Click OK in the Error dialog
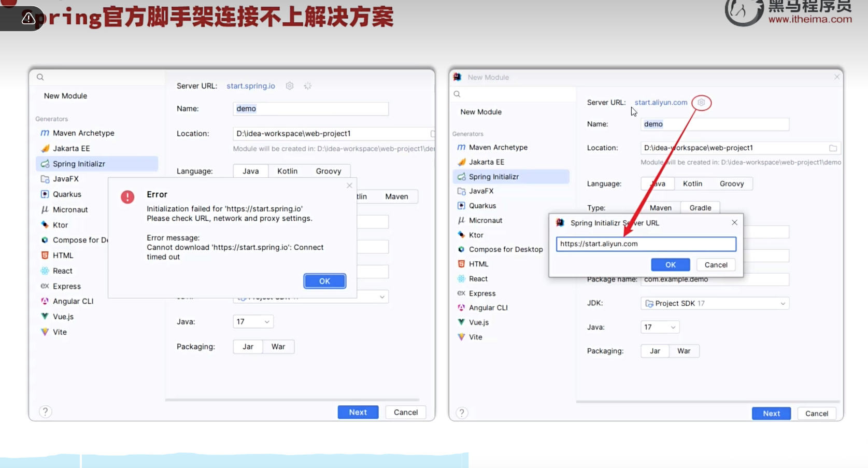This screenshot has width=868, height=468. (x=324, y=281)
